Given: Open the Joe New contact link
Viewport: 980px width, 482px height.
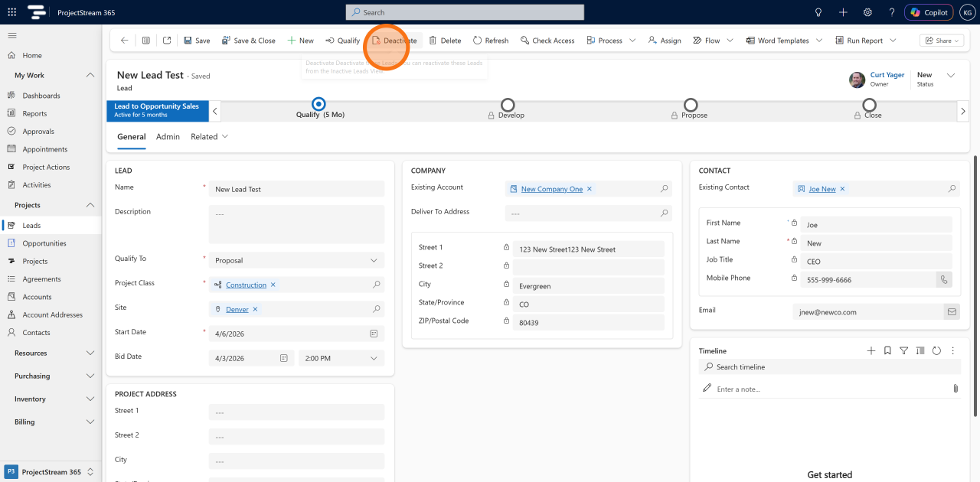Looking at the screenshot, I should (x=822, y=189).
